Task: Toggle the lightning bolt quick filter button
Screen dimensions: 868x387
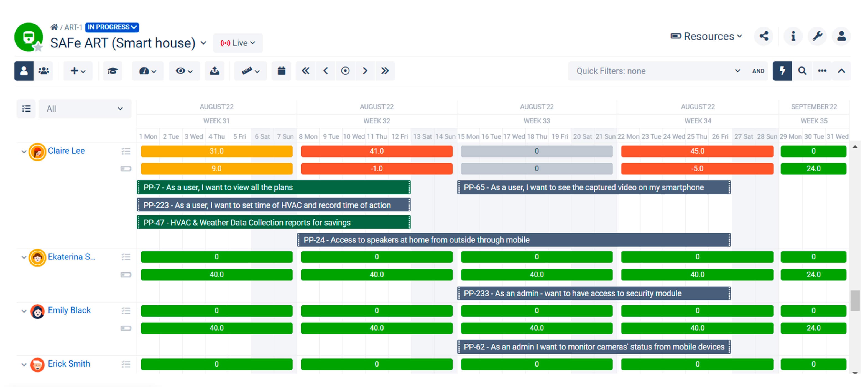Action: 782,71
